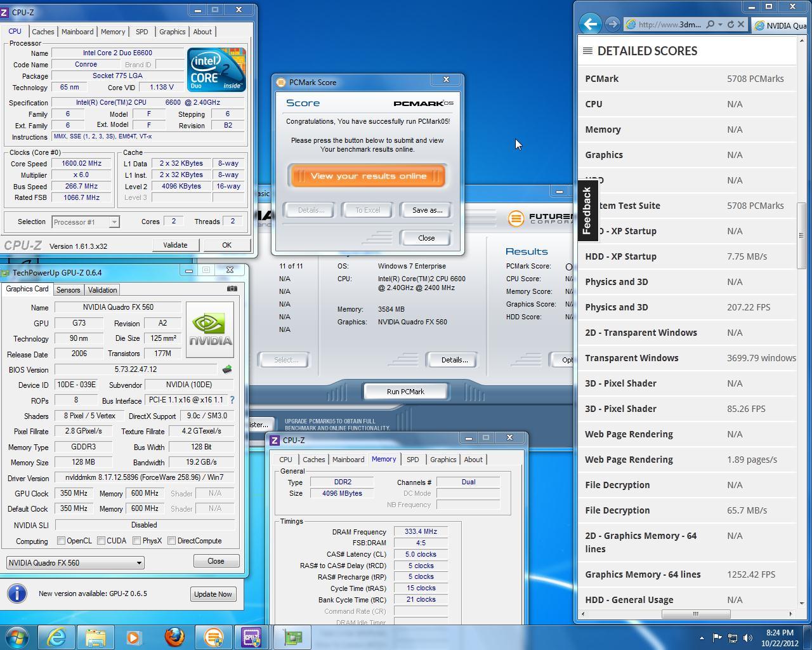Click the Core Speed value 1600.02 MHz
812x650 pixels.
point(82,163)
